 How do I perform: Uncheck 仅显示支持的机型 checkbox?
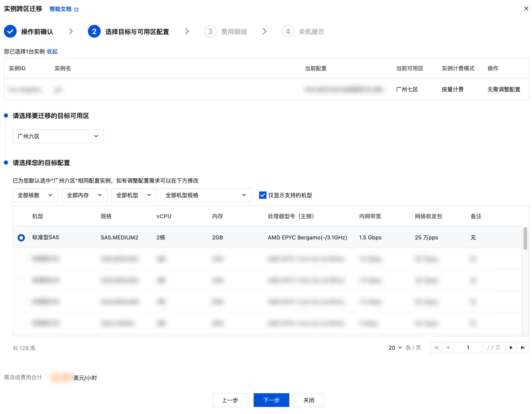(263, 195)
